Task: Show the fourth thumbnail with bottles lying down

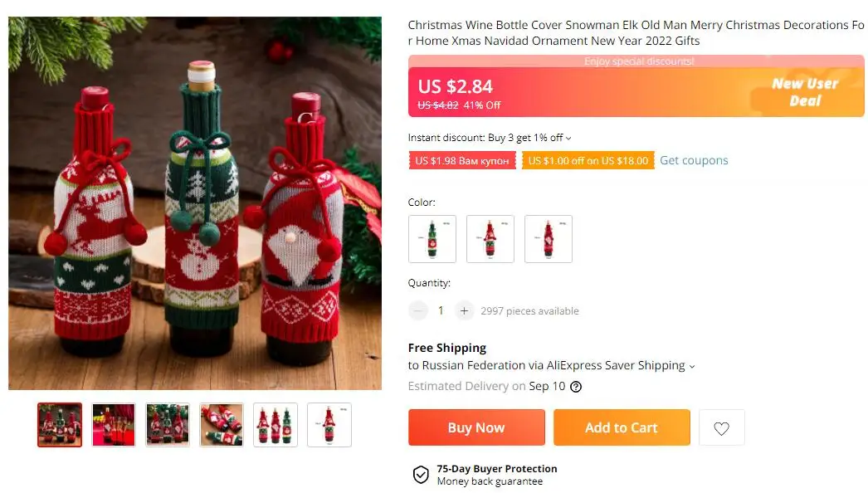Action: pyautogui.click(x=222, y=425)
